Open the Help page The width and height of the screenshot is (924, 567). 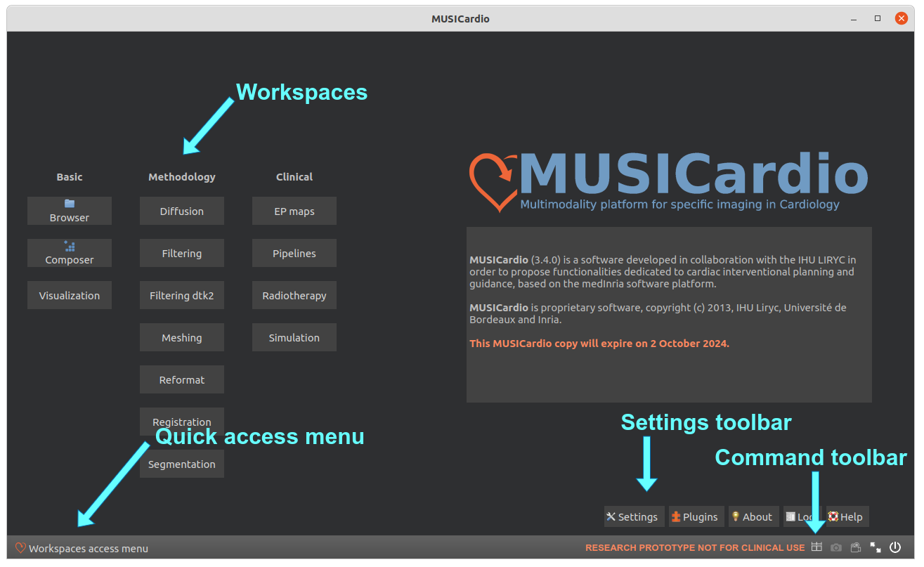847,516
